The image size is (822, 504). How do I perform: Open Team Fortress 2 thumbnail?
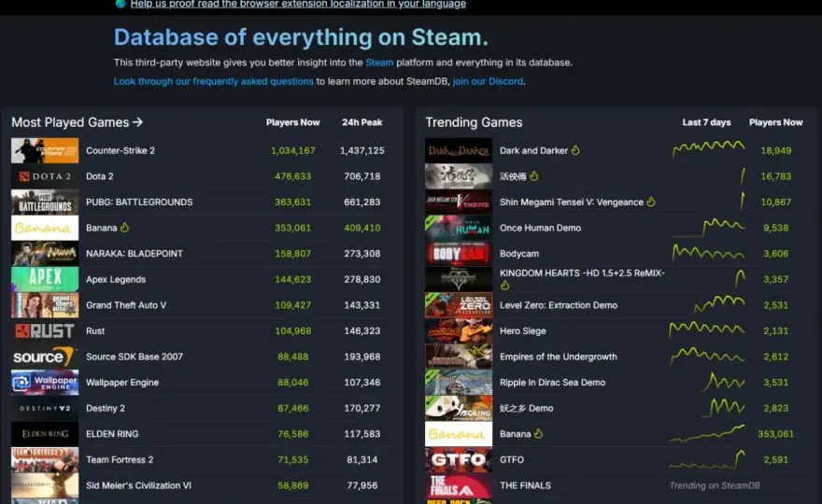coord(45,459)
